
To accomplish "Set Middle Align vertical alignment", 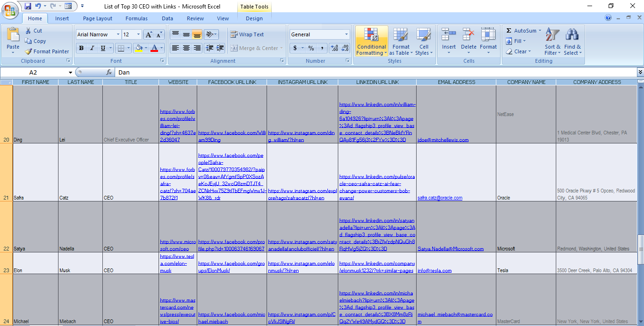I will (x=186, y=34).
